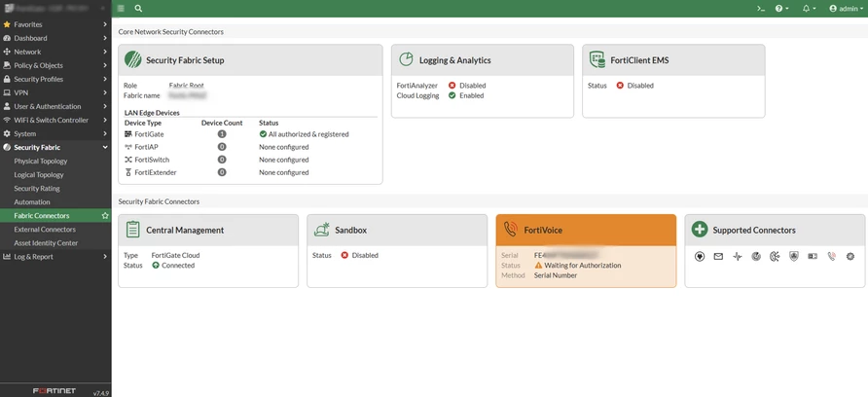
Task: Open the Central Management card title
Action: 185,231
